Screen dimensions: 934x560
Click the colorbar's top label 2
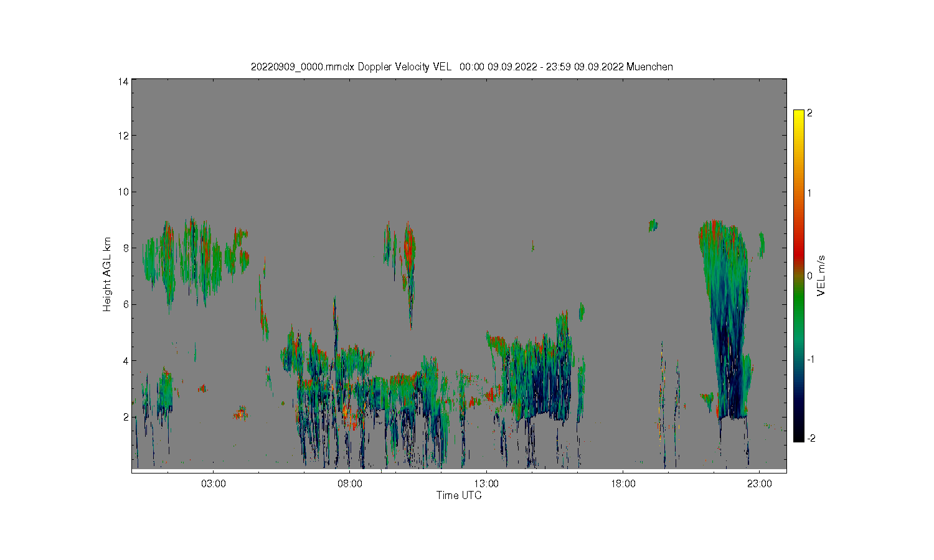tap(809, 113)
